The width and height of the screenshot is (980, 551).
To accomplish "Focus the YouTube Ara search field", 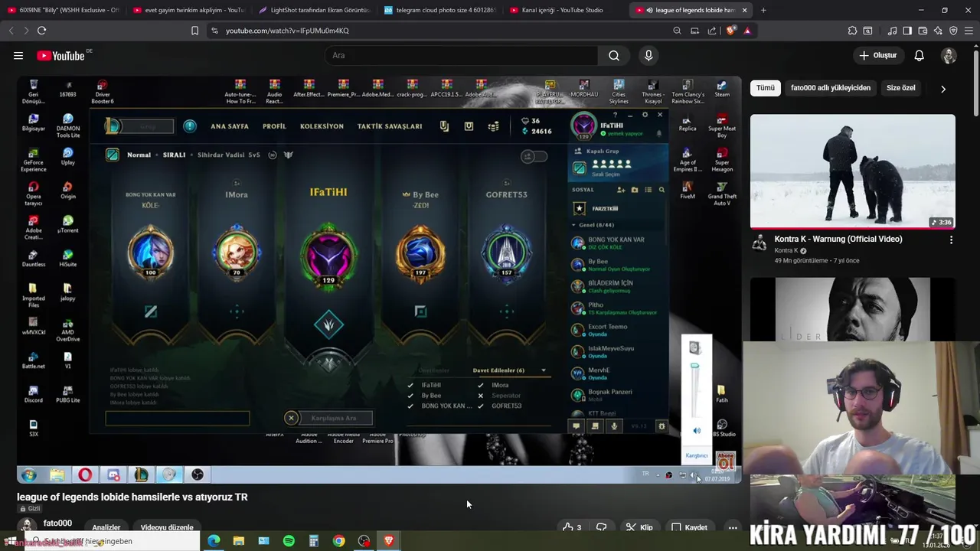I will (x=462, y=55).
